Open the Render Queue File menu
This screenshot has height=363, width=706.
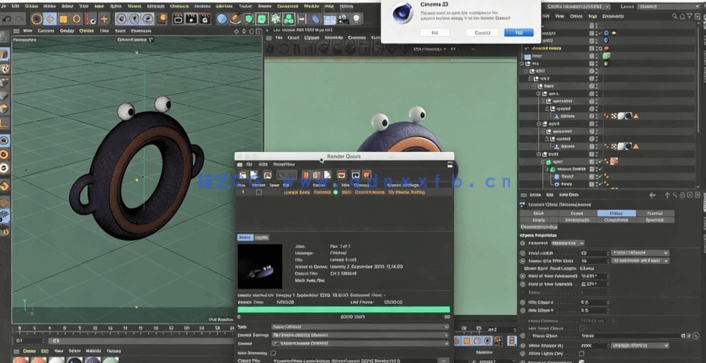[249, 165]
